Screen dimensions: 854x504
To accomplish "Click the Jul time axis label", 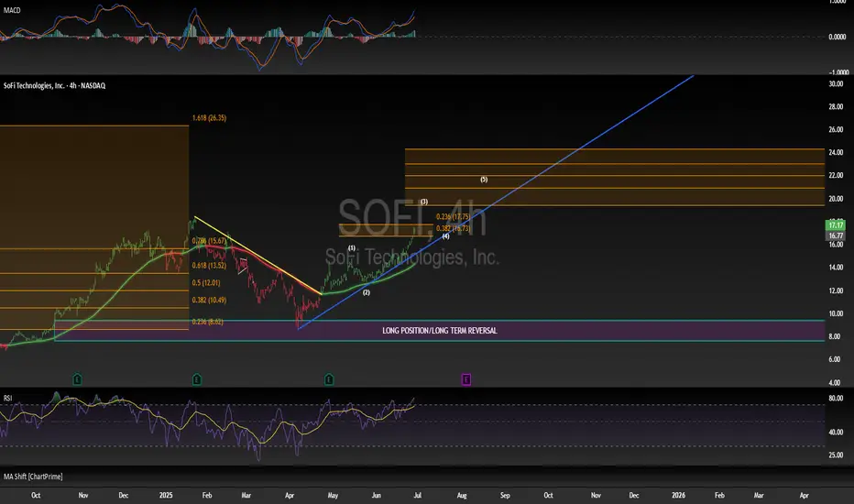I will (x=418, y=495).
